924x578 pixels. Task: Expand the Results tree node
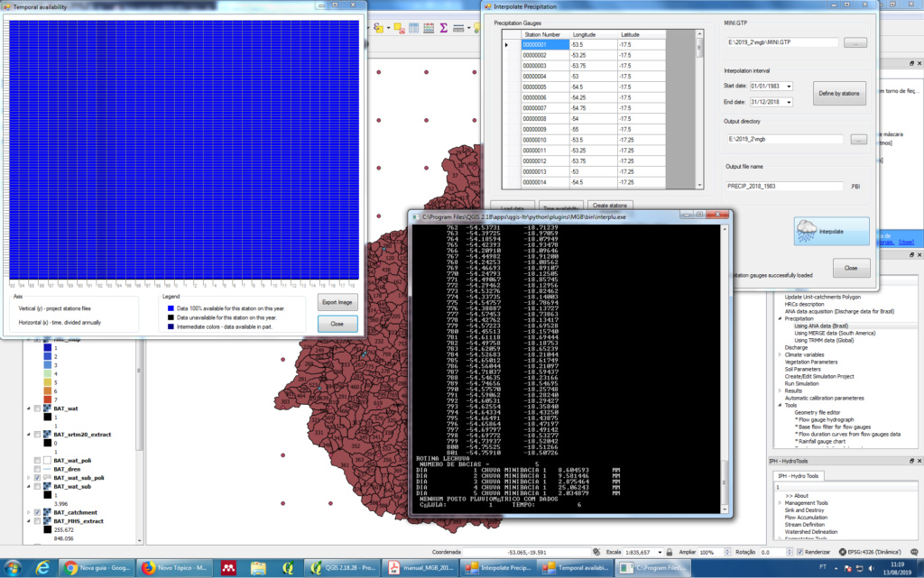pos(781,390)
